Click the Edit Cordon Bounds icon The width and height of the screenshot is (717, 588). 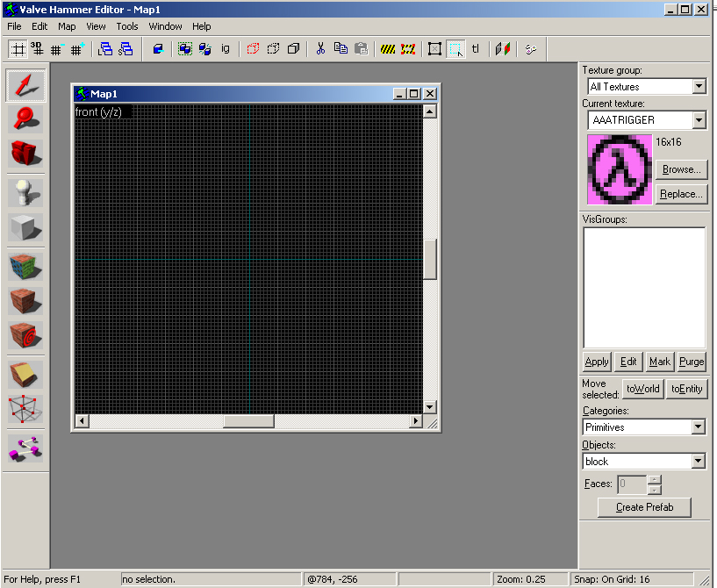point(408,49)
